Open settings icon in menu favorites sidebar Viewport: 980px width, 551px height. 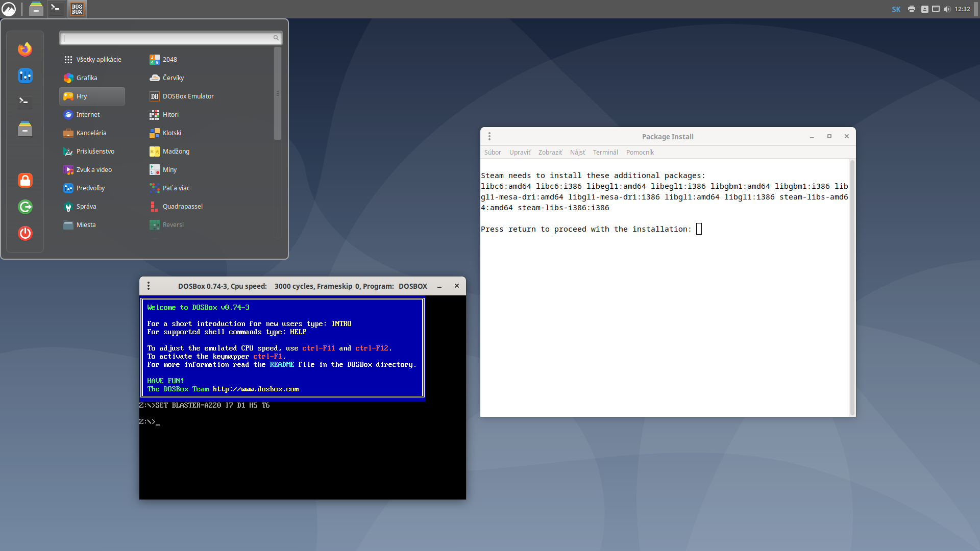[25, 76]
